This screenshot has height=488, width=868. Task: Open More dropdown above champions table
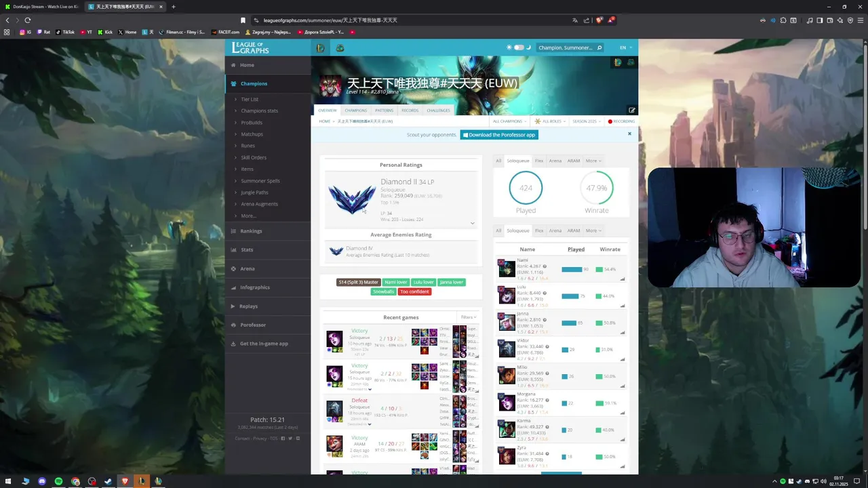[x=593, y=230]
